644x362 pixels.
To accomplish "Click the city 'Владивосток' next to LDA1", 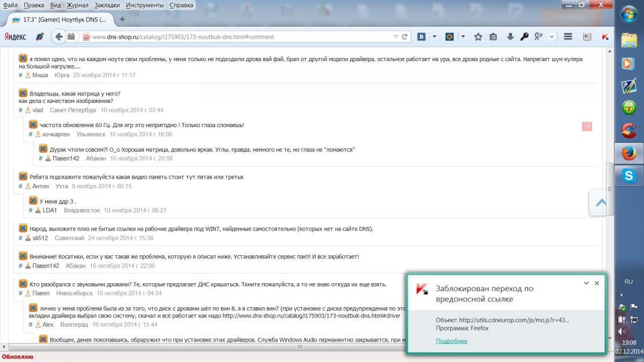I will point(82,210).
